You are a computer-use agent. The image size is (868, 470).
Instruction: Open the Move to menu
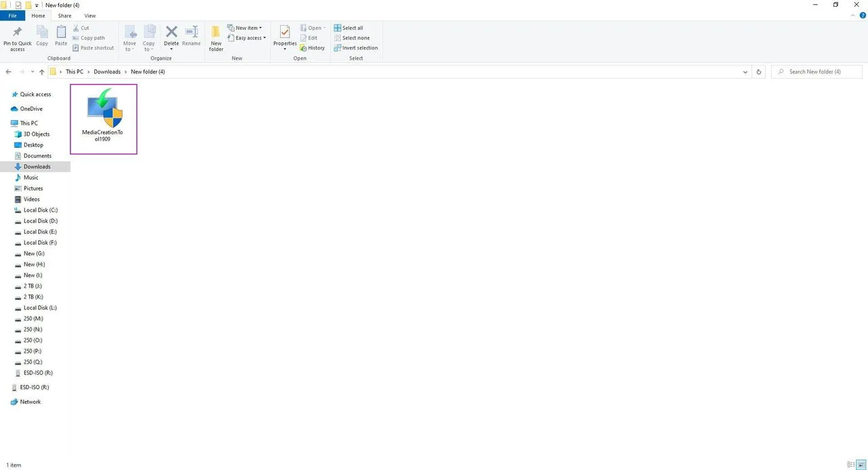[x=130, y=39]
